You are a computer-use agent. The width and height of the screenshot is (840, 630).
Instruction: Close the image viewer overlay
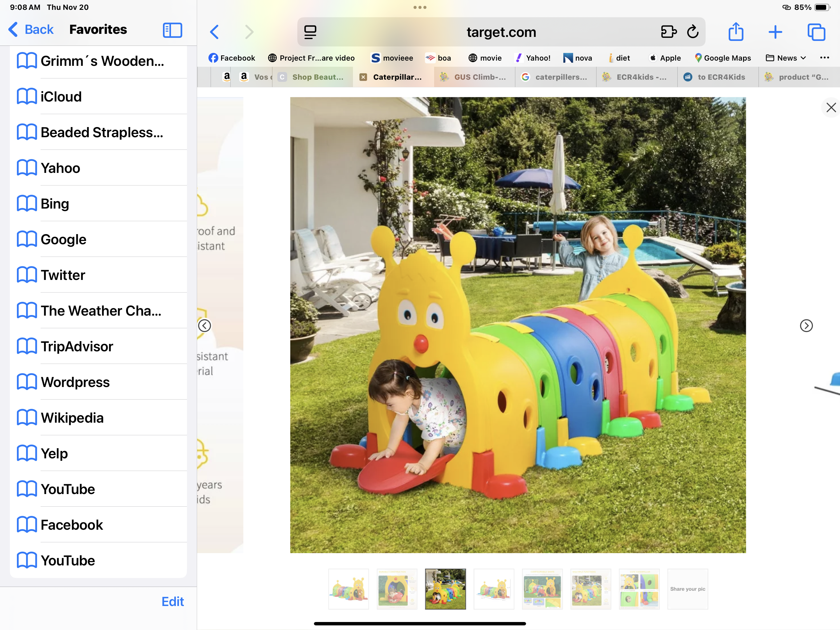pos(831,108)
